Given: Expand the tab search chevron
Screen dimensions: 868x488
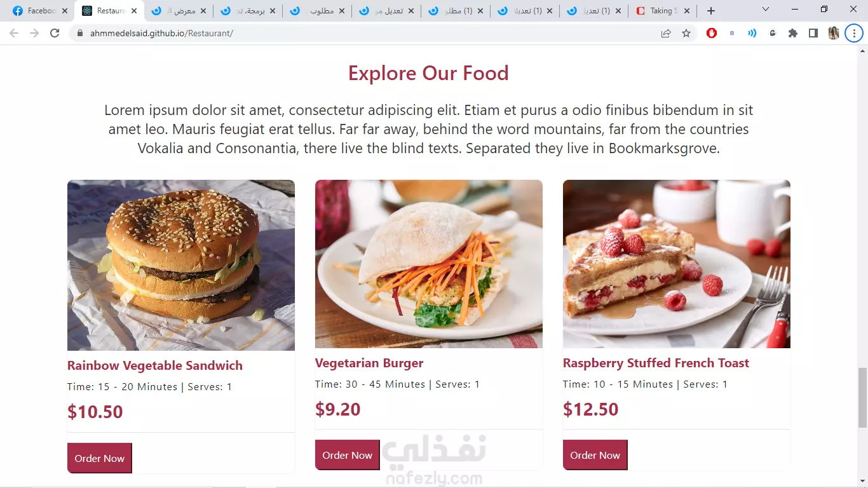Looking at the screenshot, I should 766,10.
